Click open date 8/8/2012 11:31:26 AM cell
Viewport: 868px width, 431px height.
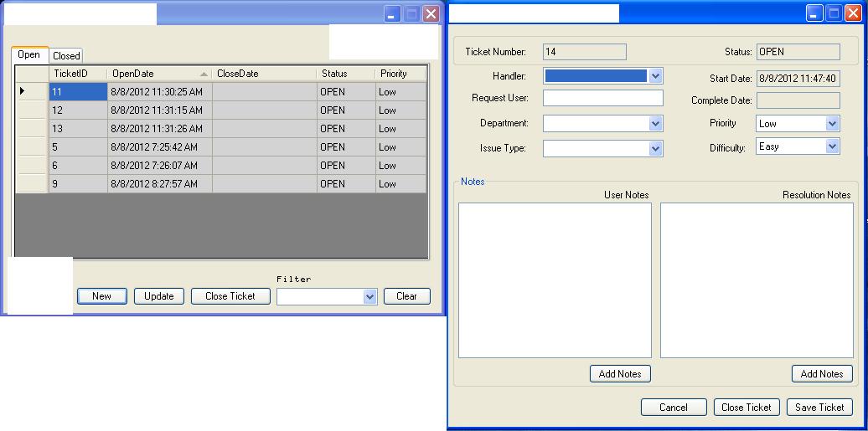pyautogui.click(x=159, y=128)
